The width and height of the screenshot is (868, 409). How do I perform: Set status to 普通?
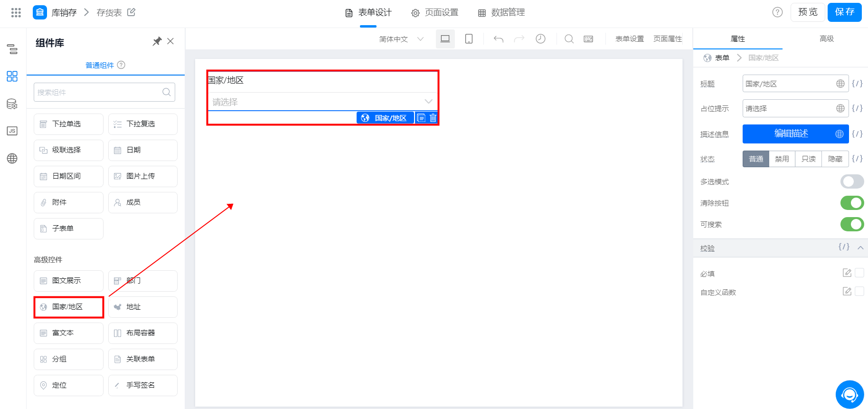(x=756, y=159)
